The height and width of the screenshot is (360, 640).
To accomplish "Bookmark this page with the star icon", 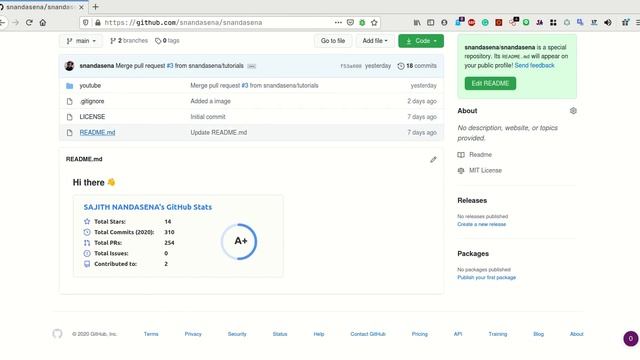I will click(x=374, y=22).
